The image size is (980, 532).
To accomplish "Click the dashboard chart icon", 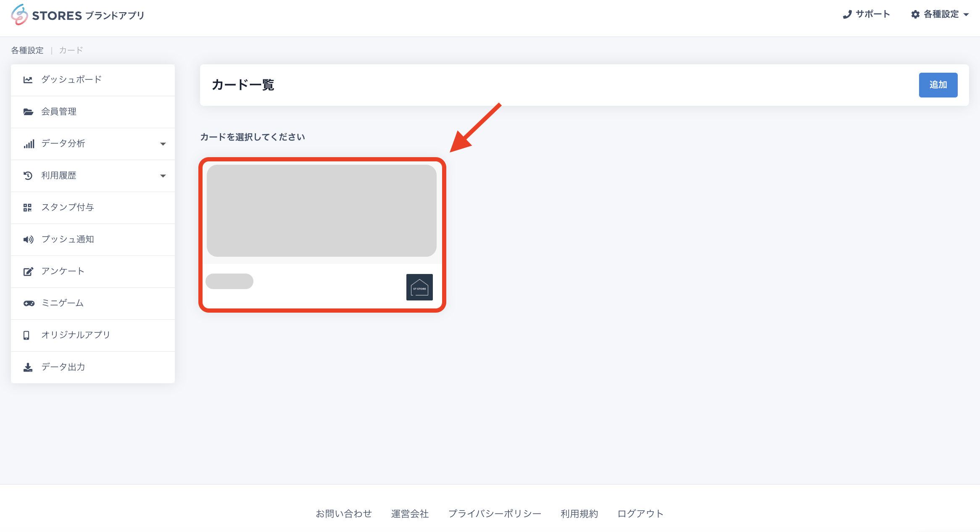I will click(x=28, y=80).
